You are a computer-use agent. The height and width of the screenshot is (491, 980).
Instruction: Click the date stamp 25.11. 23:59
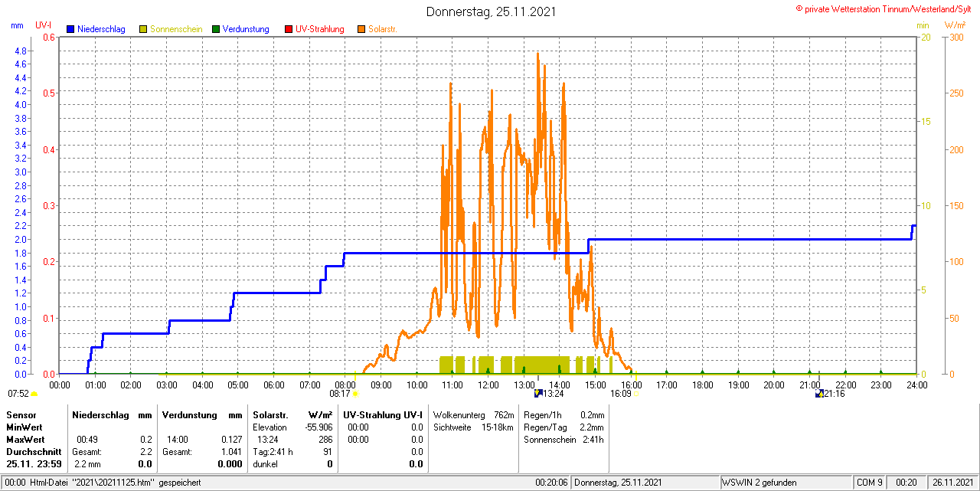click(x=34, y=464)
